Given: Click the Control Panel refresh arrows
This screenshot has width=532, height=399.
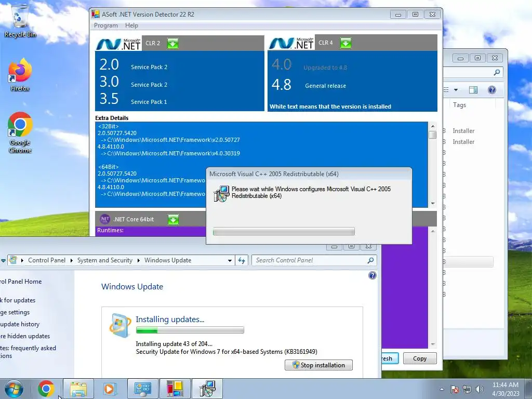Looking at the screenshot, I should (x=242, y=261).
